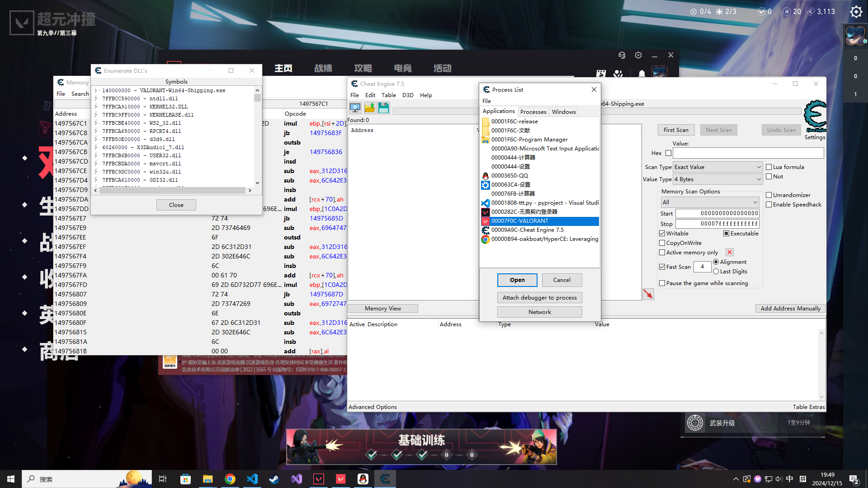The width and height of the screenshot is (868, 488).
Task: Click the Start address field
Action: click(717, 213)
